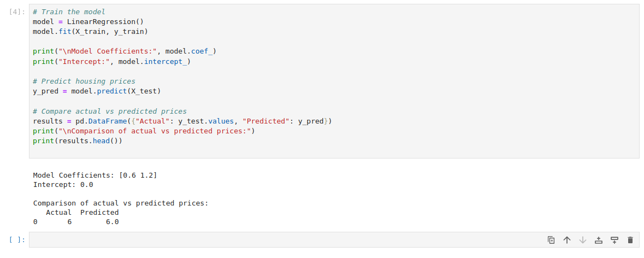This screenshot has width=644, height=258.
Task: Click inside the empty code cell input
Action: (273, 240)
